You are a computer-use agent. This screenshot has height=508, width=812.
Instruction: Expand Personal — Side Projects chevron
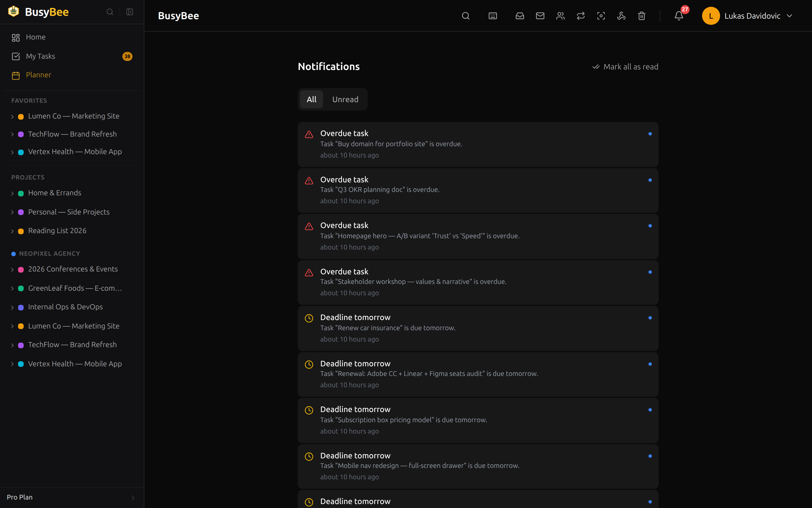[12, 212]
